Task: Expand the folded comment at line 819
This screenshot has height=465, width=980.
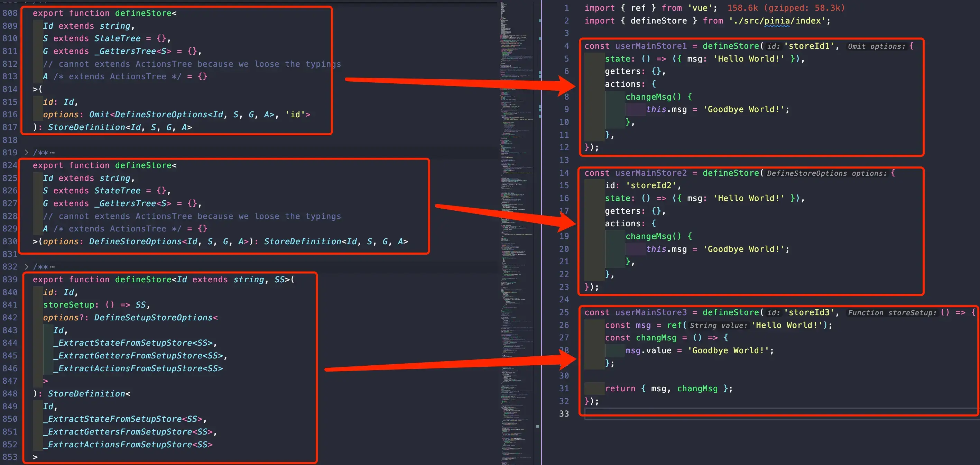Action: click(26, 153)
